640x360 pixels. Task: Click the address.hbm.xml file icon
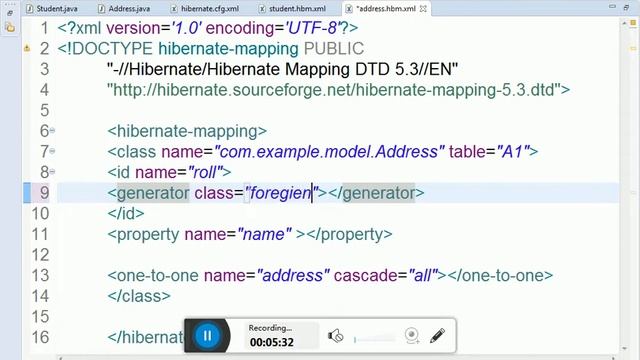349,9
